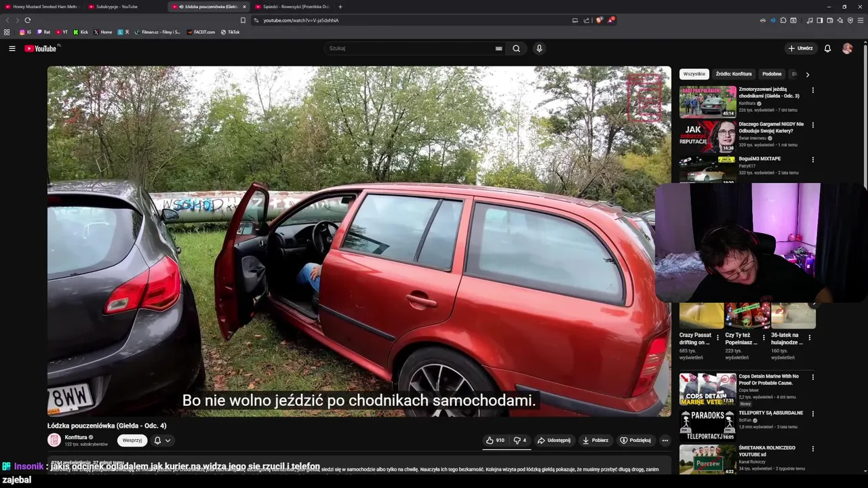Image resolution: width=868 pixels, height=488 pixels.
Task: Open Dlaczego Gargamel NIGDY Nie Odbuduje video thumbnail
Action: pos(708,136)
